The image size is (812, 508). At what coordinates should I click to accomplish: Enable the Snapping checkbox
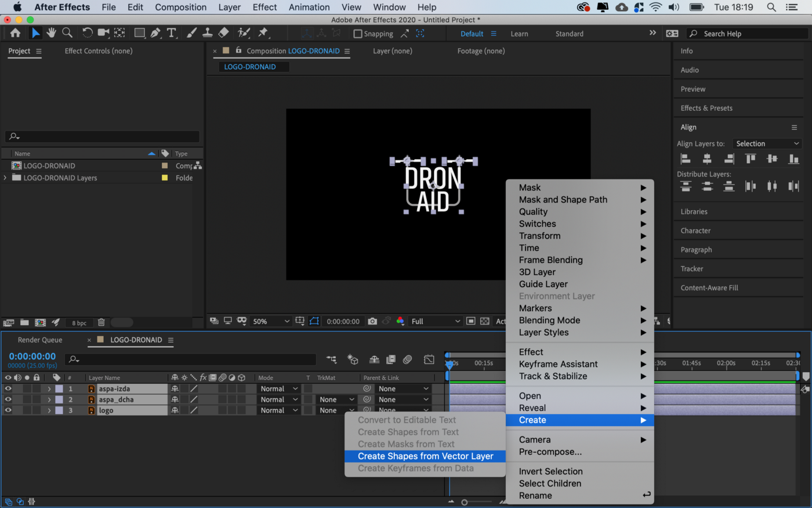[x=358, y=34]
